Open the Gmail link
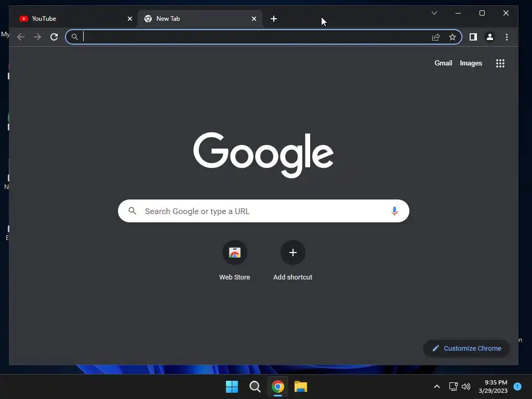 443,63
